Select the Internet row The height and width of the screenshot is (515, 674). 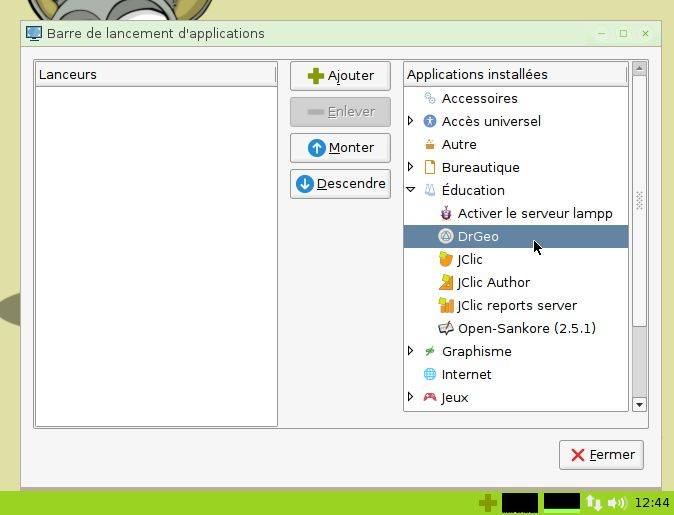pyautogui.click(x=516, y=374)
